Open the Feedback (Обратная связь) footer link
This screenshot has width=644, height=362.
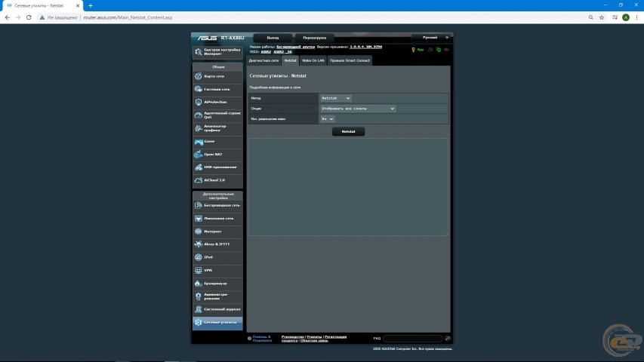tap(314, 341)
